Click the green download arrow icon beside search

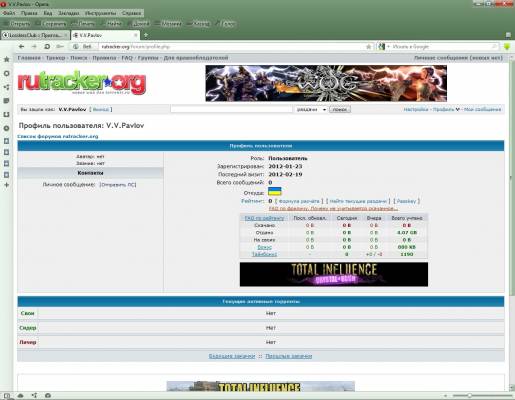(x=507, y=47)
